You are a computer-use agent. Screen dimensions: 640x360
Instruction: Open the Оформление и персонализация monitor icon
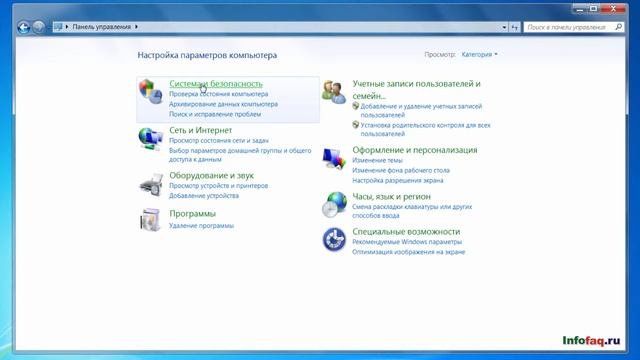[x=334, y=158]
